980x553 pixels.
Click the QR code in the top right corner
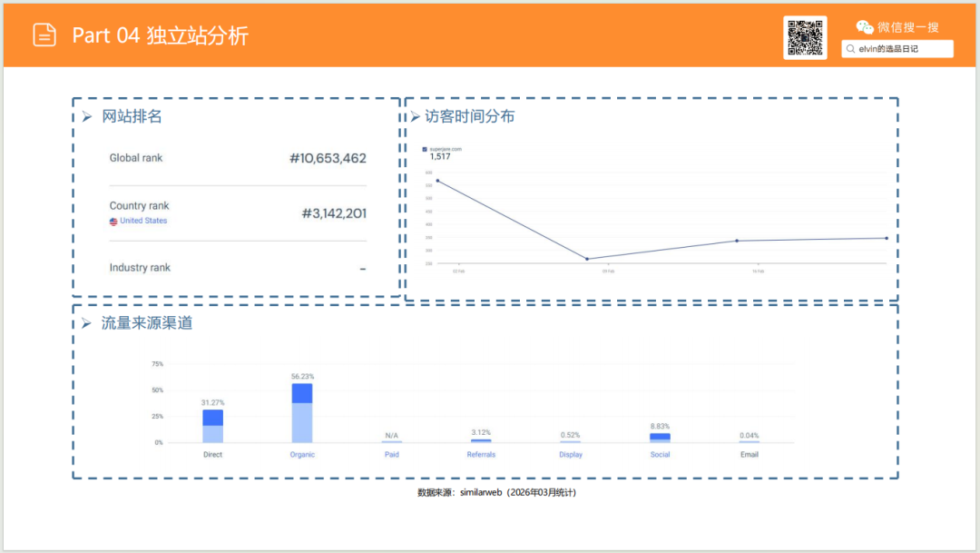pos(805,37)
